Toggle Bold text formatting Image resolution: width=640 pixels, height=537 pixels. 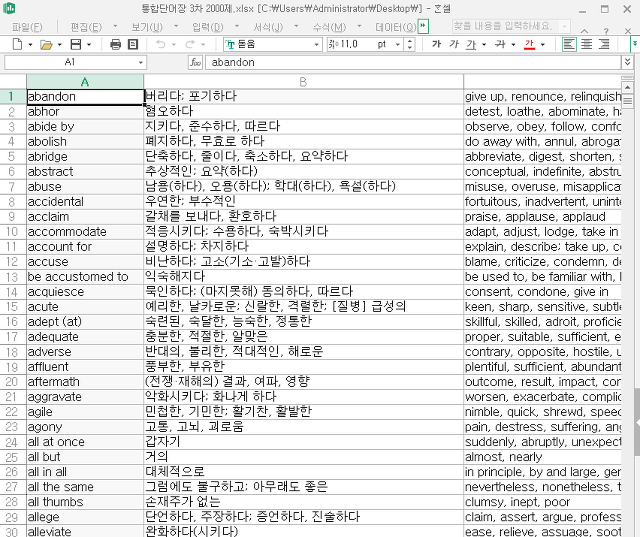point(436,45)
